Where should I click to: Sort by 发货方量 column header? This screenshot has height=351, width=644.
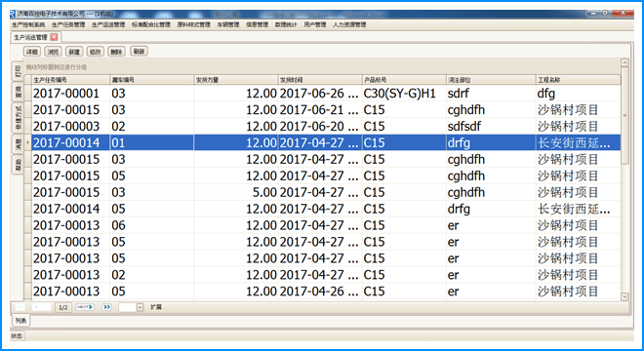coord(236,80)
